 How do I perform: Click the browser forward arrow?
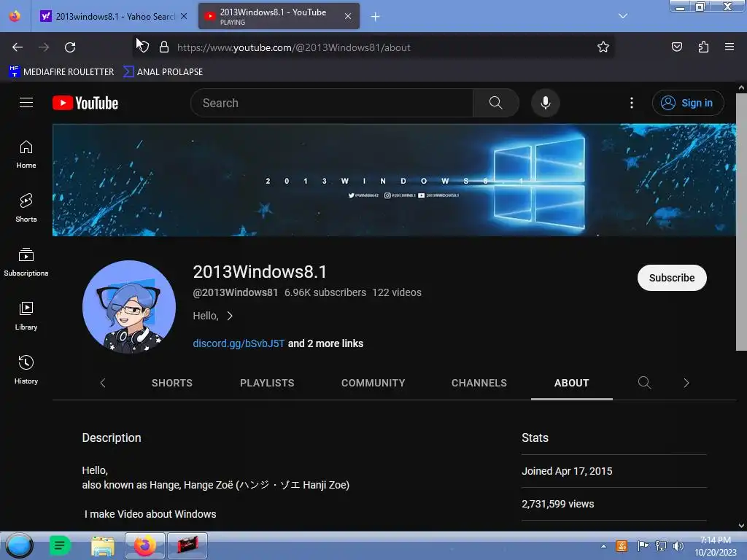click(x=44, y=47)
